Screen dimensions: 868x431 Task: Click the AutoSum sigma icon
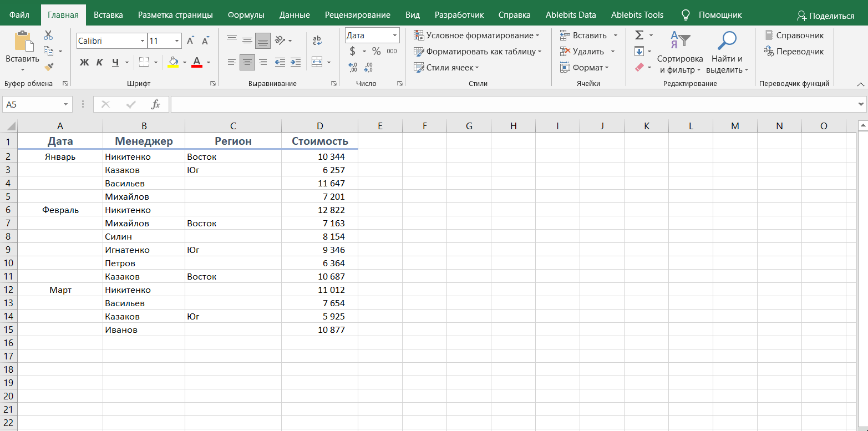(639, 36)
